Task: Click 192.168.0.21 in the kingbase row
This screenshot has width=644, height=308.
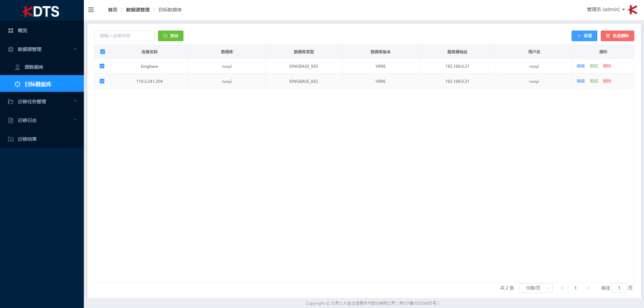Action: click(x=458, y=66)
